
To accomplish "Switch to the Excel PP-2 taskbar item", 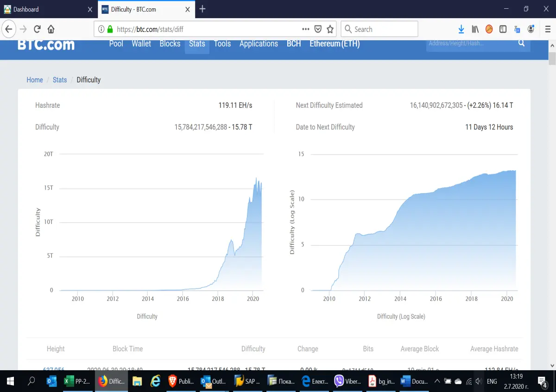I will pyautogui.click(x=78, y=381).
